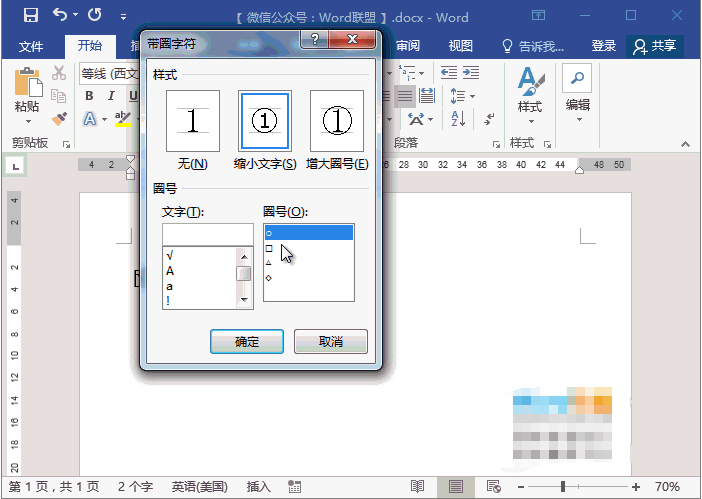
Task: Open the Quick Access Toolbar customize arrow
Action: (x=123, y=17)
